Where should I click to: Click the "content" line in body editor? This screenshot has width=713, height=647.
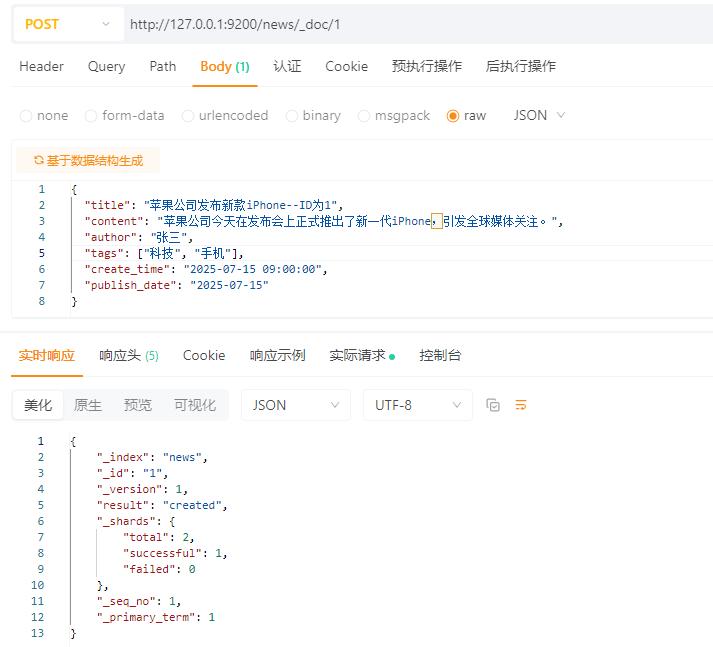324,221
